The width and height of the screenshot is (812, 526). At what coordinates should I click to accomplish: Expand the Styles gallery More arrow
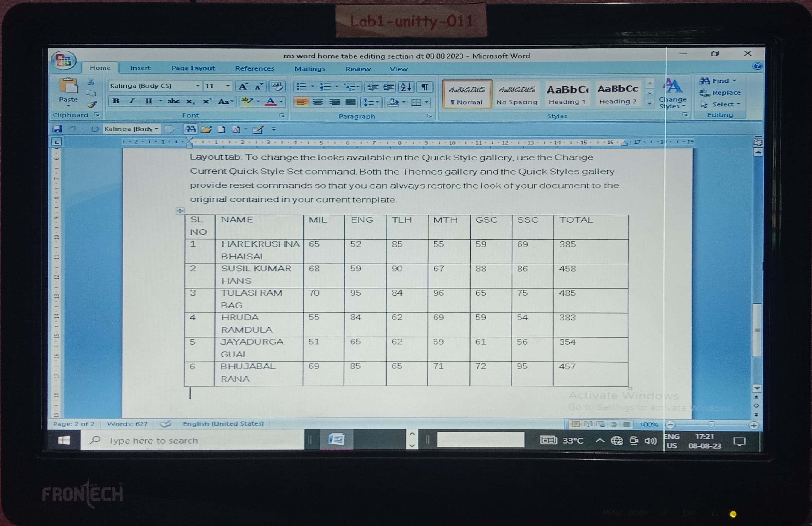(650, 102)
